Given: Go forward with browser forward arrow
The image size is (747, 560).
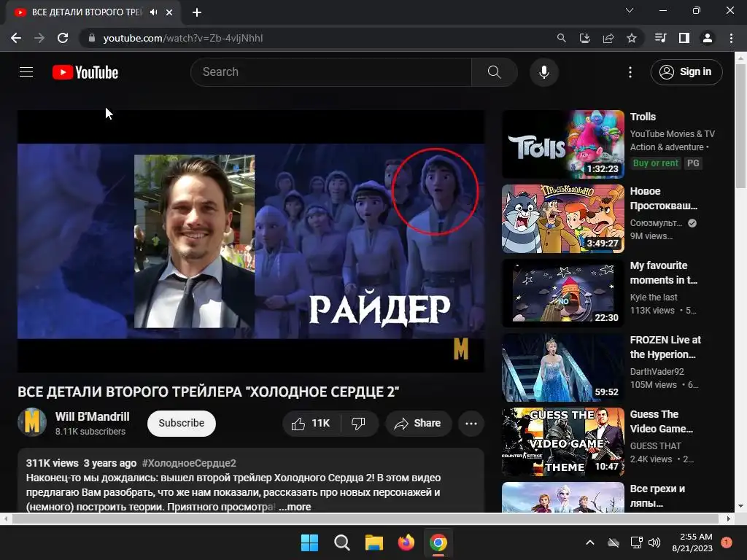Looking at the screenshot, I should click(39, 38).
